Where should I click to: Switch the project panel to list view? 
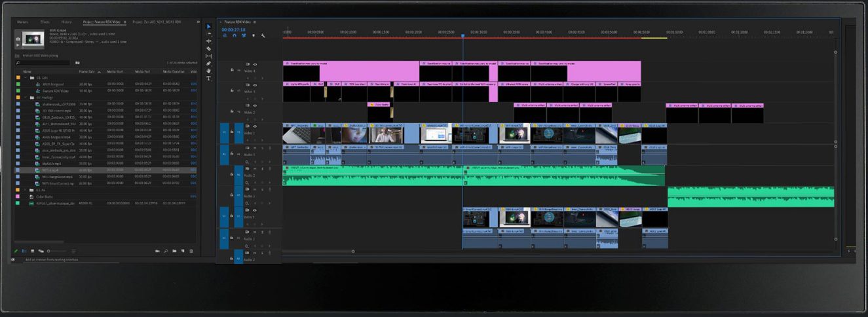click(x=24, y=251)
